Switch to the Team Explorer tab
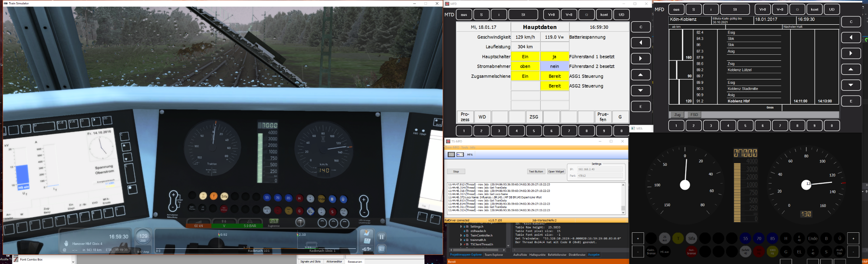 tap(494, 255)
